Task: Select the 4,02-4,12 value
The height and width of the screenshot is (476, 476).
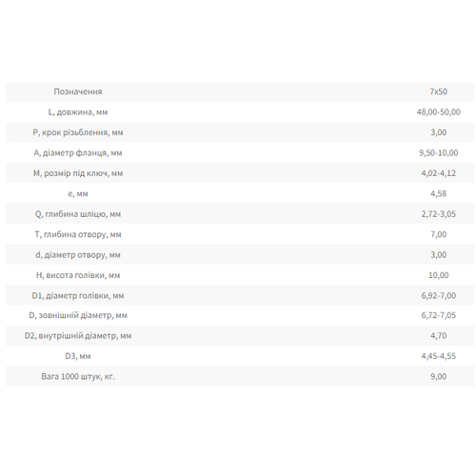Action: click(438, 173)
